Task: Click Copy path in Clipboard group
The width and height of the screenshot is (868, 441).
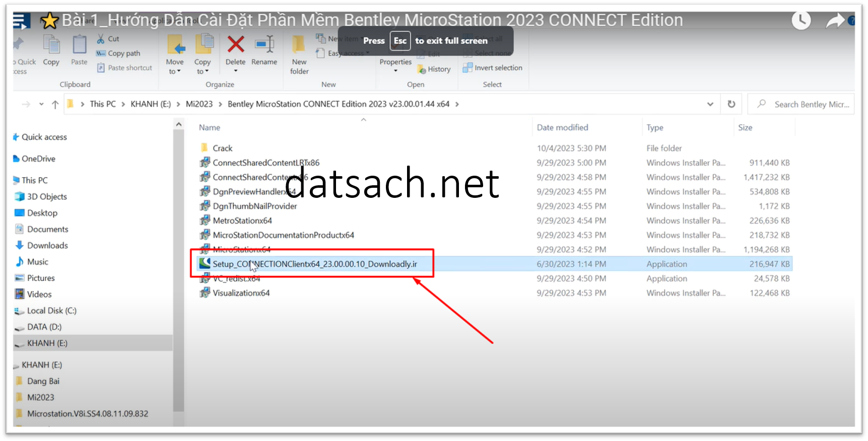Action: coord(119,53)
